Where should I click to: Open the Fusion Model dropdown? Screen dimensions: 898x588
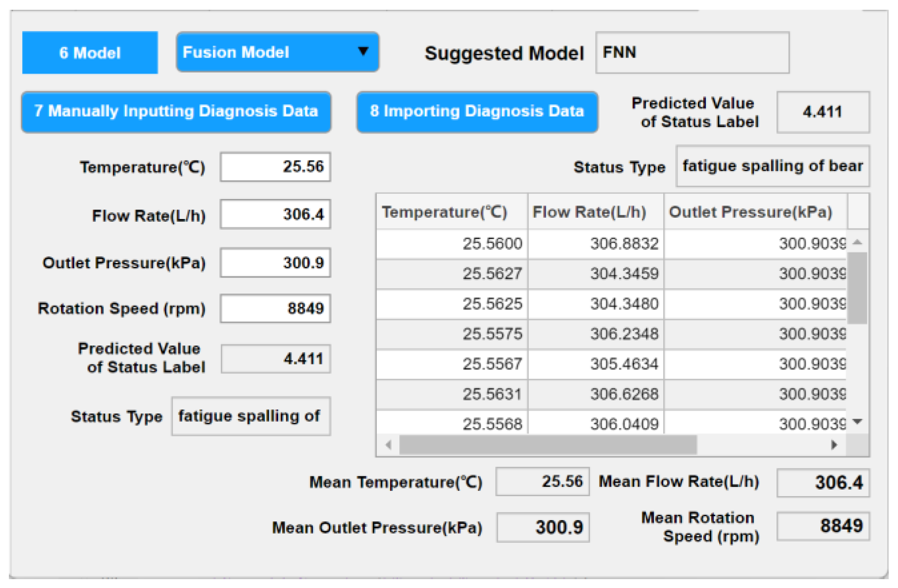(x=277, y=52)
